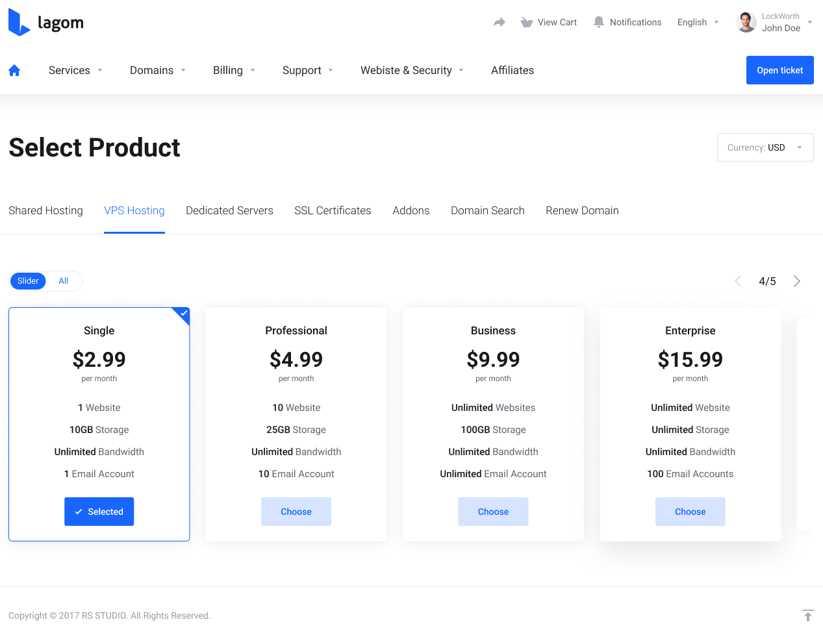Image resolution: width=823 pixels, height=644 pixels.
Task: Open the Currency USD selector
Action: coord(765,147)
